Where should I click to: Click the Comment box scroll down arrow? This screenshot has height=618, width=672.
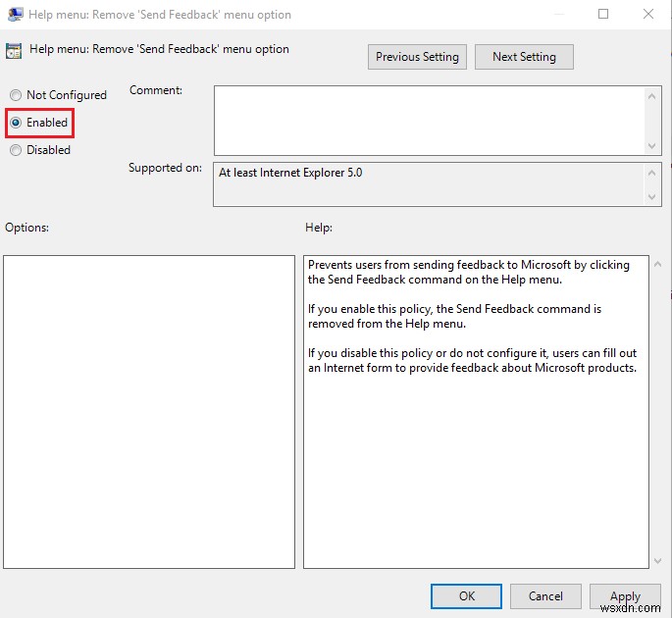pos(651,146)
